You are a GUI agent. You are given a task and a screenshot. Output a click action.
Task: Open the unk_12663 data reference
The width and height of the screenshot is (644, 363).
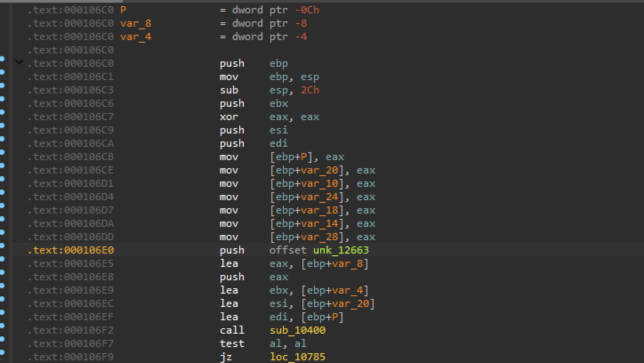tap(341, 250)
